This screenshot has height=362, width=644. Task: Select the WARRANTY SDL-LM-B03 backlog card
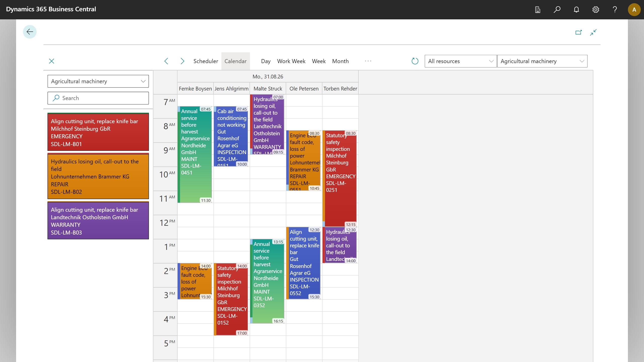[98, 220]
